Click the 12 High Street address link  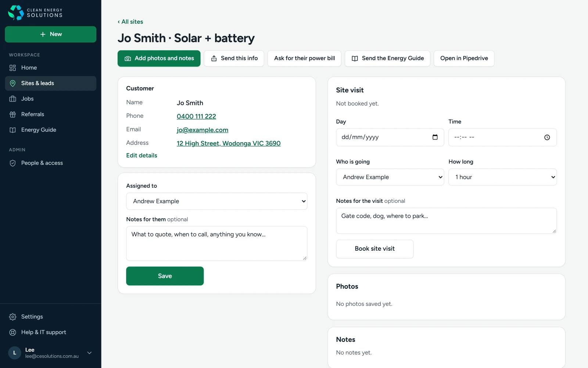point(229,144)
